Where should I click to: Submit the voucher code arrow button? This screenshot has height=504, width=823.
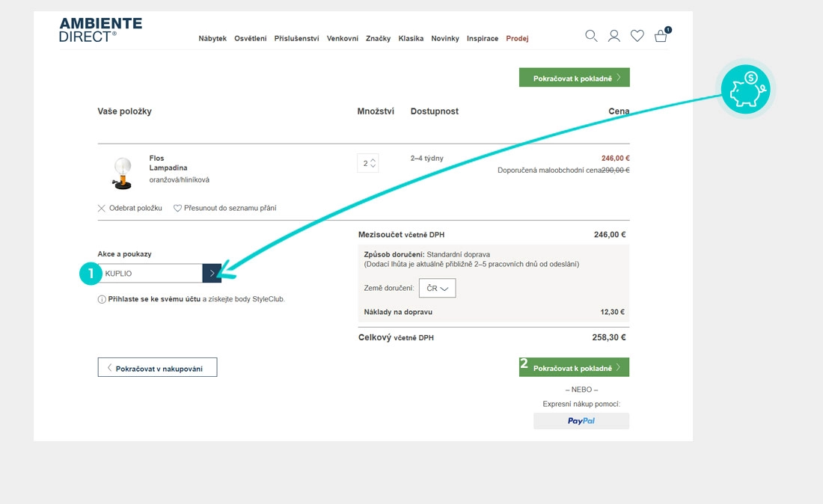click(x=212, y=274)
